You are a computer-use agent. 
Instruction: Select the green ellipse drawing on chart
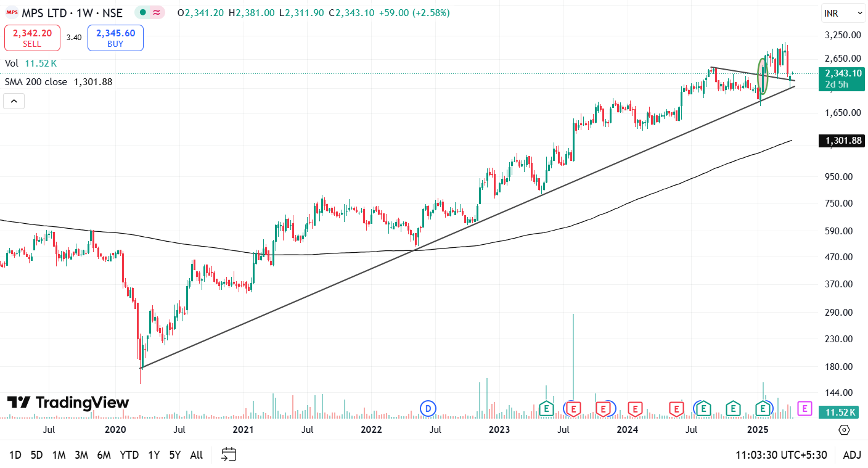coord(764,76)
